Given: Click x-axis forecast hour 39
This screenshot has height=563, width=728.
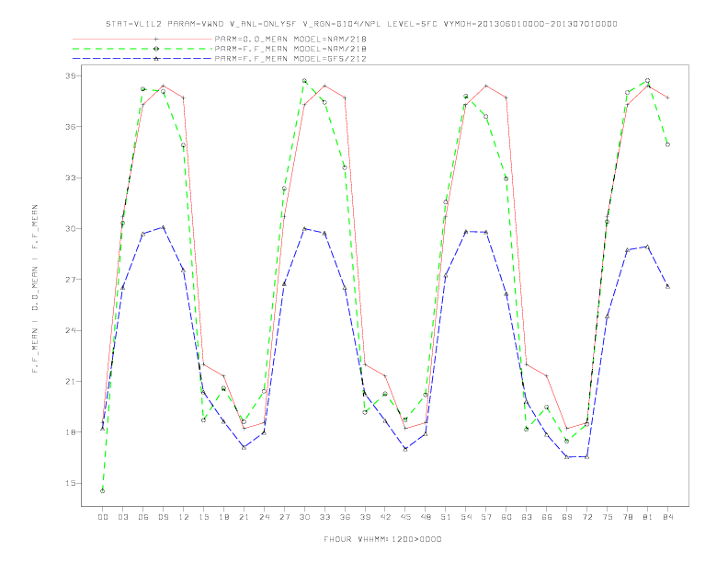Looking at the screenshot, I should pyautogui.click(x=365, y=517).
